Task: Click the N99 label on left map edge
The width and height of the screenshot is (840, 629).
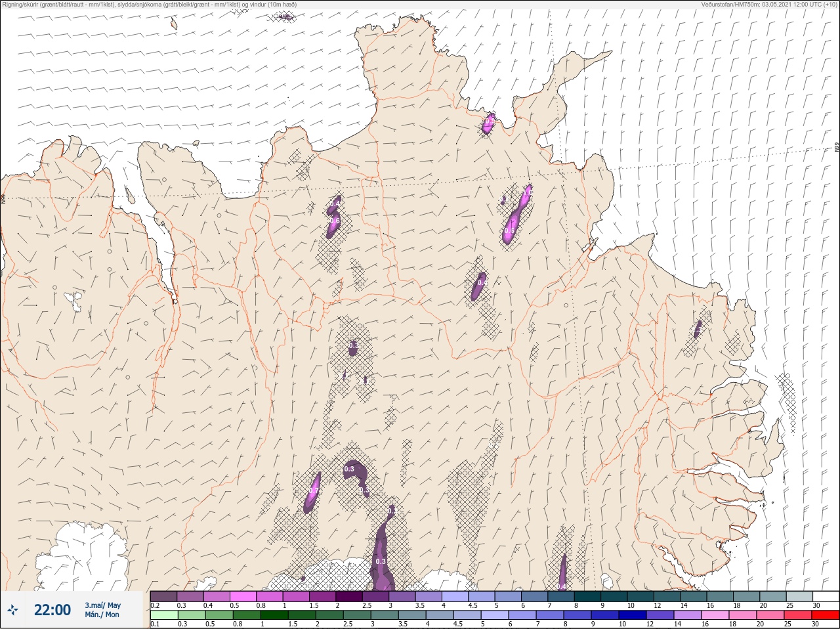Action: coord(3,198)
